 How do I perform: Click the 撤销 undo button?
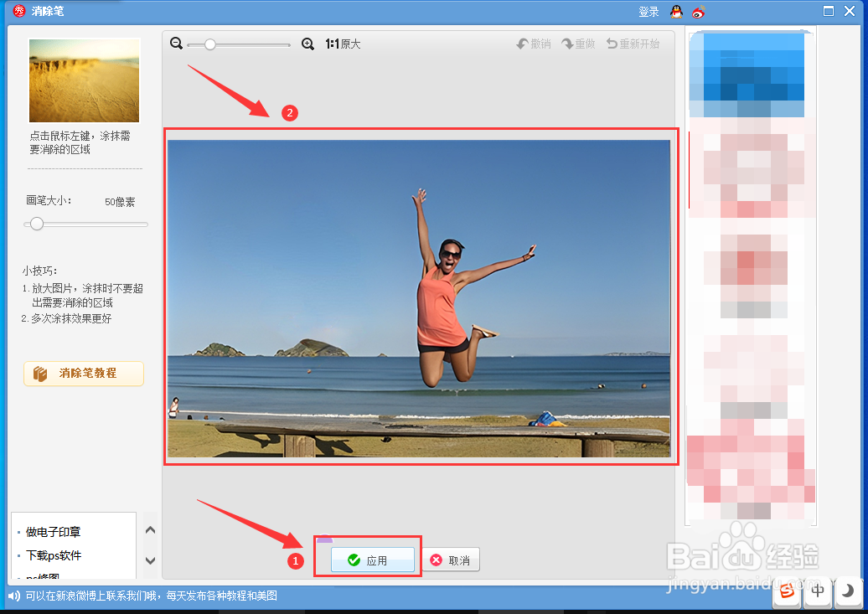click(534, 44)
